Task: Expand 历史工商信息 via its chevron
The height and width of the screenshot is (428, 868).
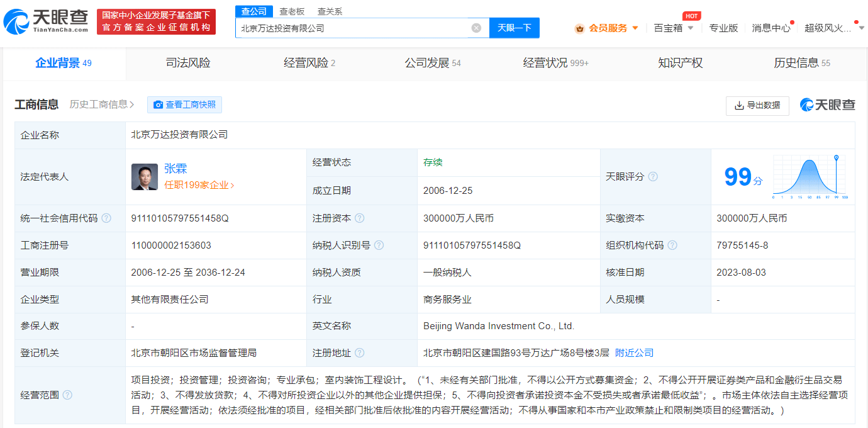Action: coord(131,104)
